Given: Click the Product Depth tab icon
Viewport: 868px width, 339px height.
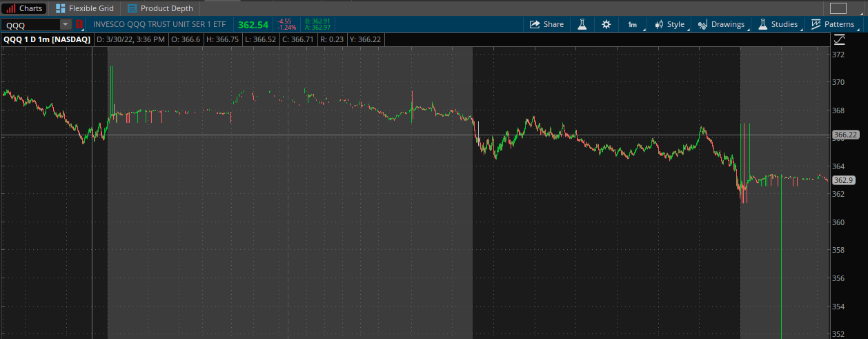Looking at the screenshot, I should [x=131, y=8].
